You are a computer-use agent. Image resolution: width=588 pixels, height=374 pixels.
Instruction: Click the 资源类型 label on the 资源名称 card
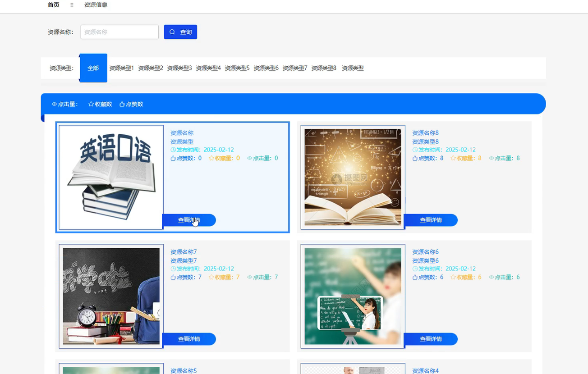(182, 141)
